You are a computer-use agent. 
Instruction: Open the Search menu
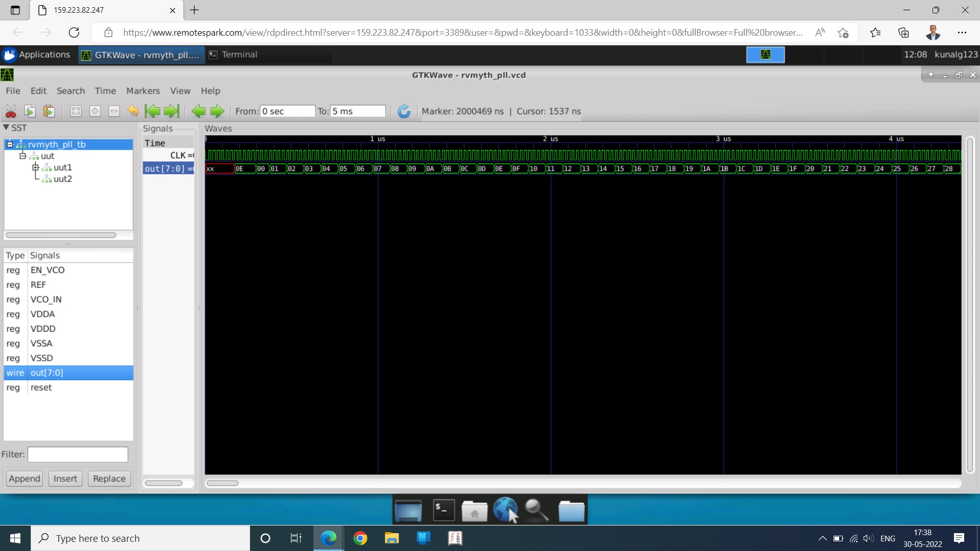(x=70, y=91)
